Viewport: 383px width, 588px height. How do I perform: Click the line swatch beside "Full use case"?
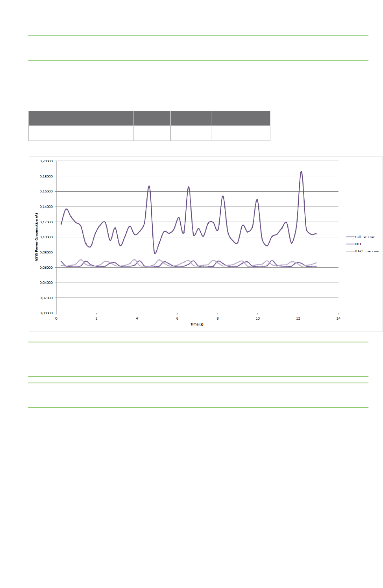350,237
